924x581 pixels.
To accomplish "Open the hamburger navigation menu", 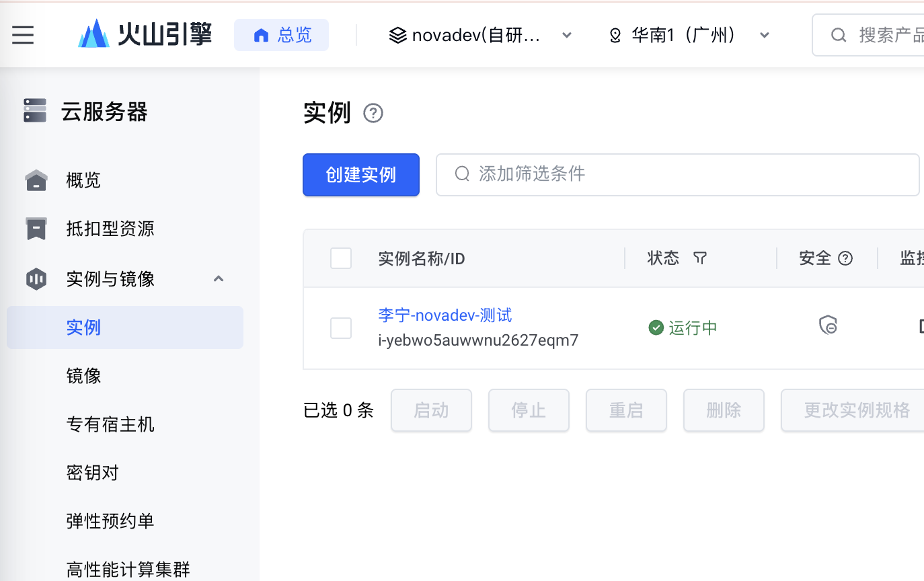I will pos(23,35).
